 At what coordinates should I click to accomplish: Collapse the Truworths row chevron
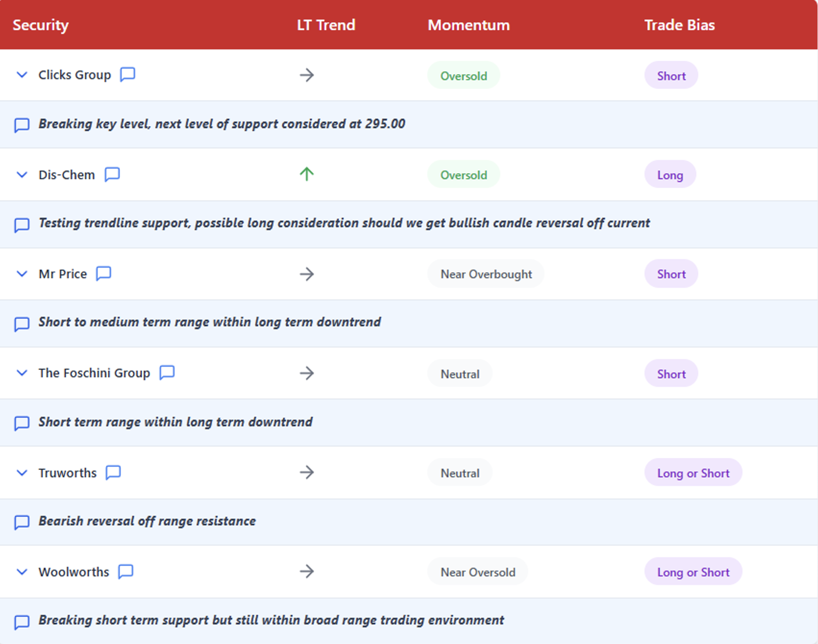(x=22, y=473)
